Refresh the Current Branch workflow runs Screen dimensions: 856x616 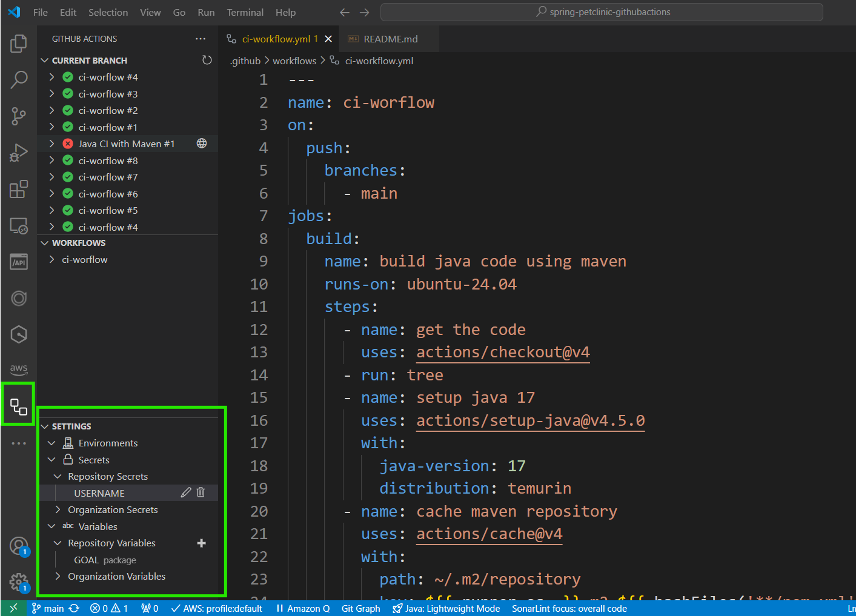point(207,60)
